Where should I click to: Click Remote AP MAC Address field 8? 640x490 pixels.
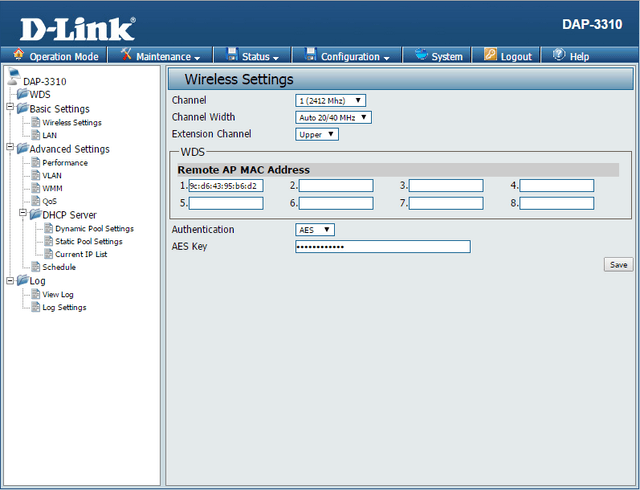557,203
